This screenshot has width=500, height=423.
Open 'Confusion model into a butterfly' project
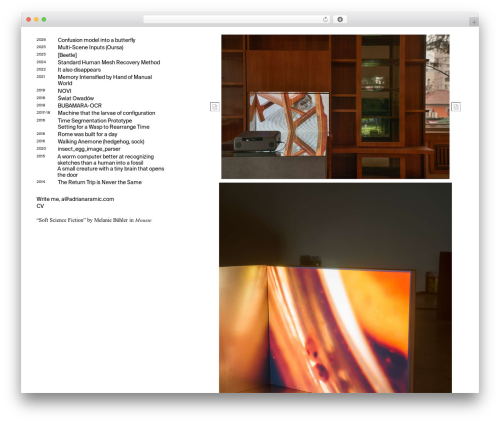pos(97,40)
